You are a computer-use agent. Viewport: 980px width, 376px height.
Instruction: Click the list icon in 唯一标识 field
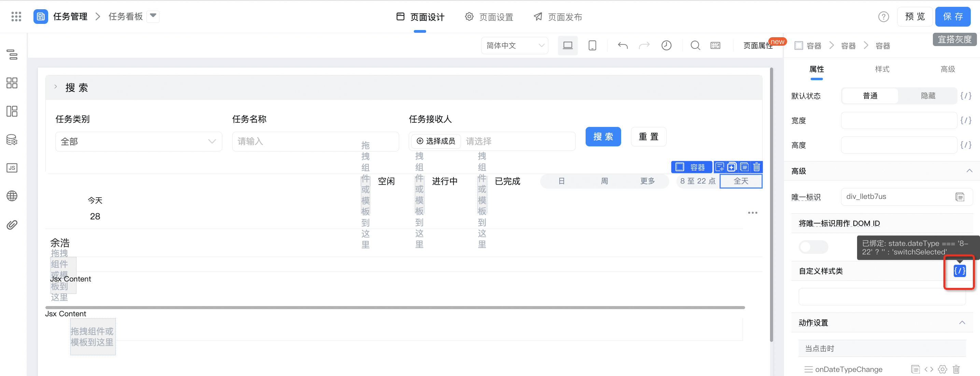tap(960, 197)
